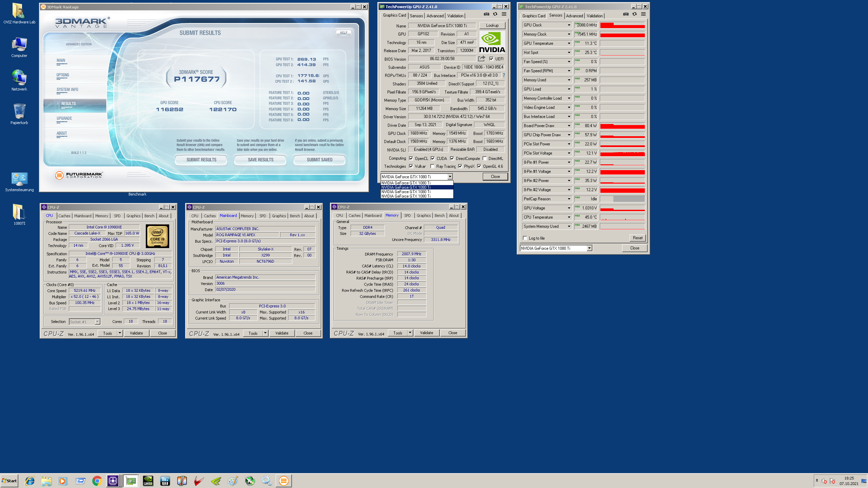Screen dimensions: 868x488
Task: Toggle DirectCompute checkbox in GPU-Z
Action: (x=452, y=158)
